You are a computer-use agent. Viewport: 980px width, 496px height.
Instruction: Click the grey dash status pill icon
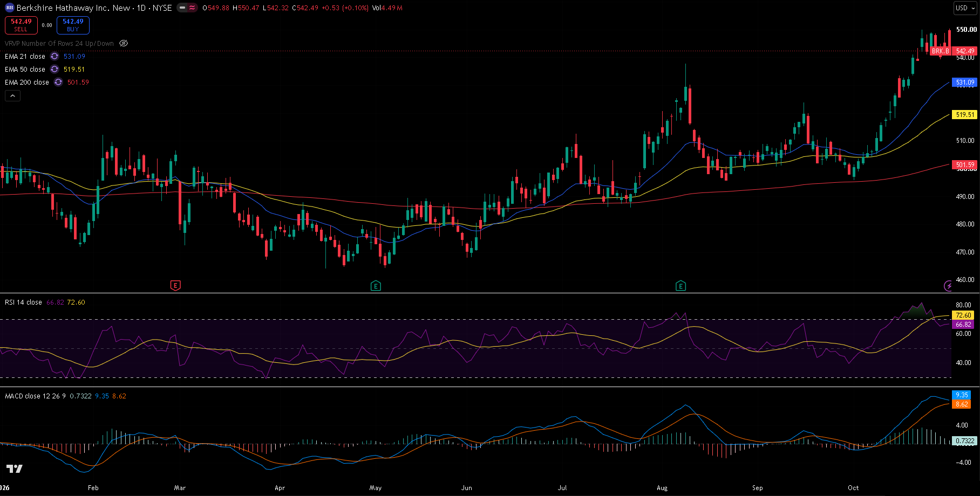coord(182,8)
